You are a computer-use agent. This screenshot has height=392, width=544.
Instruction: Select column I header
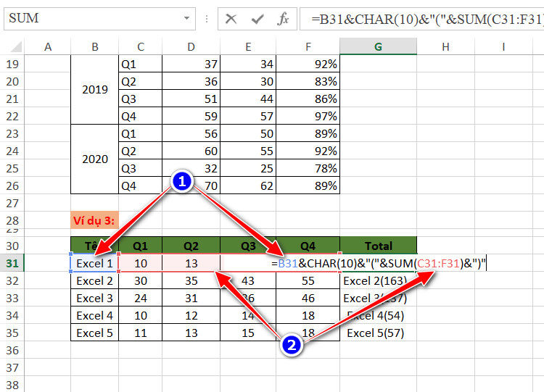[503, 46]
